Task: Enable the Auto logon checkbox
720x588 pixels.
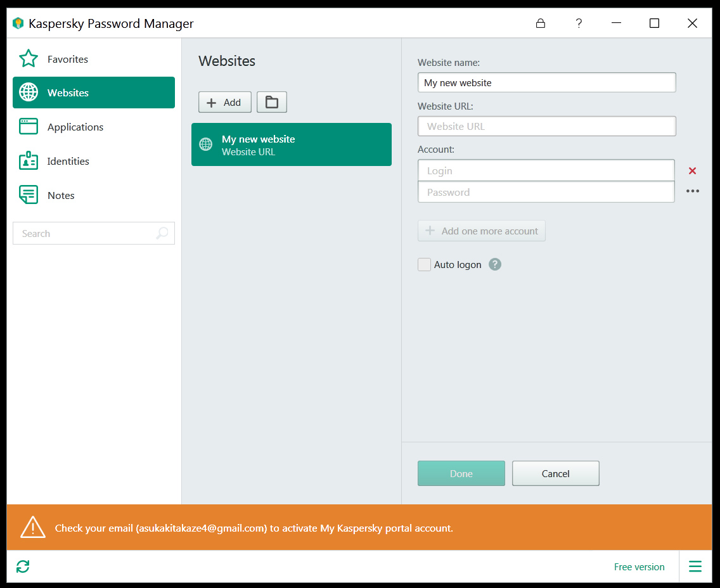Action: [424, 264]
